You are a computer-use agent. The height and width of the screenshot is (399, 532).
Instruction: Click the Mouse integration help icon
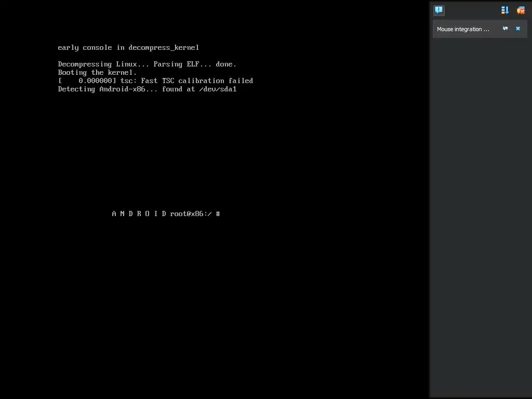[x=505, y=29]
